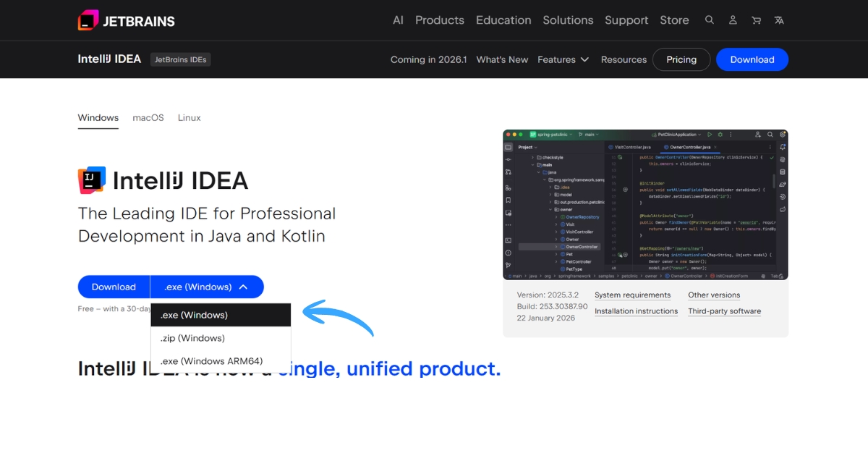The image size is (868, 456).
Task: Click the JetBrains IDEs tag
Action: click(181, 59)
